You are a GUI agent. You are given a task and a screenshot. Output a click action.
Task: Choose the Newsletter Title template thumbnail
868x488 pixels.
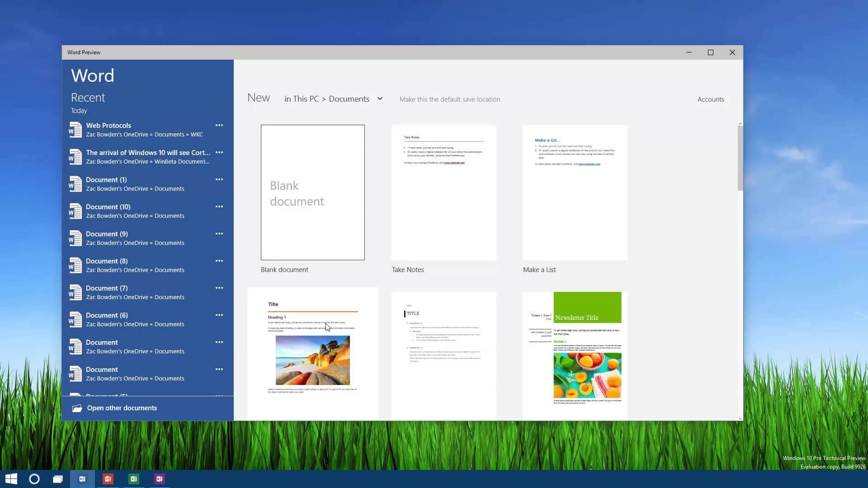click(575, 355)
